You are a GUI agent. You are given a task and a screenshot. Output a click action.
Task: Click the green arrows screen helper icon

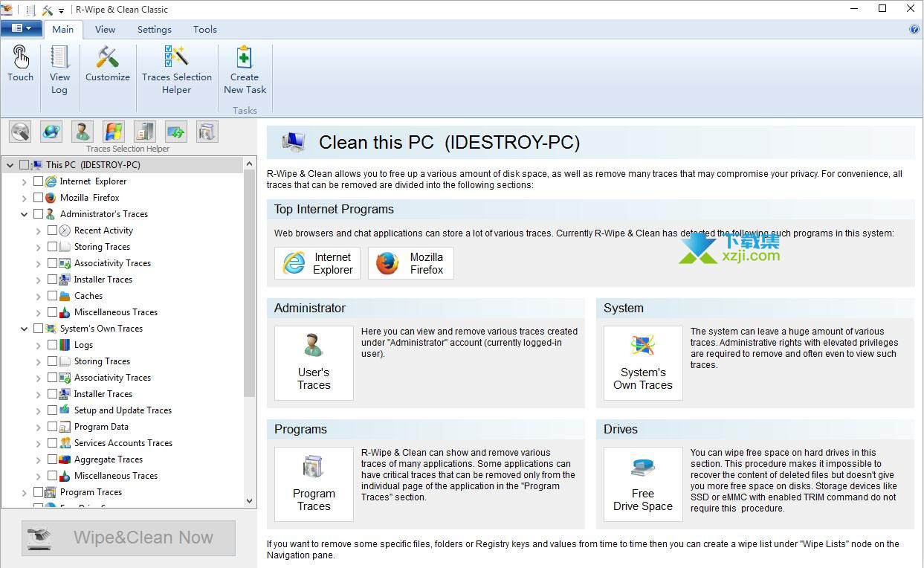(x=176, y=132)
